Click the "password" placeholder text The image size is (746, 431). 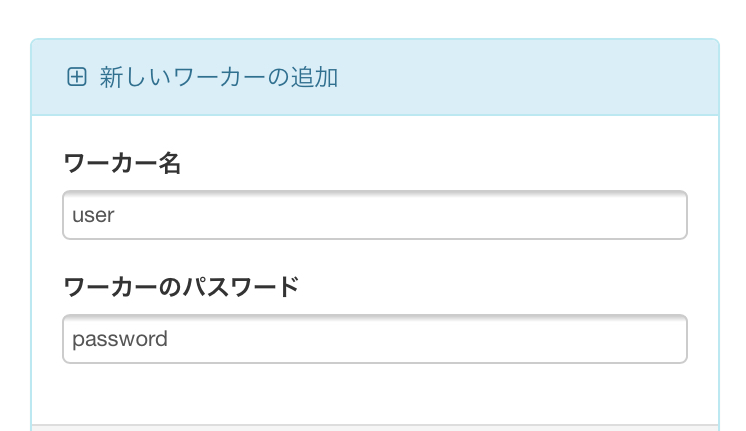tap(120, 339)
